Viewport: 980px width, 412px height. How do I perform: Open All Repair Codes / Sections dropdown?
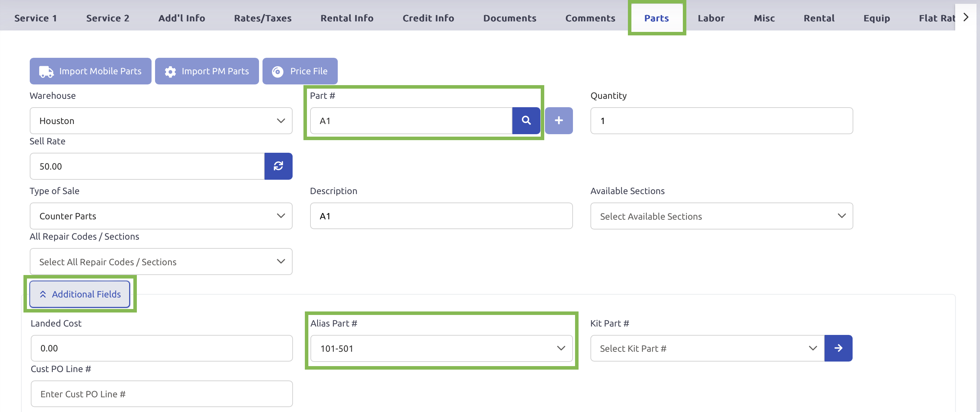pyautogui.click(x=161, y=262)
